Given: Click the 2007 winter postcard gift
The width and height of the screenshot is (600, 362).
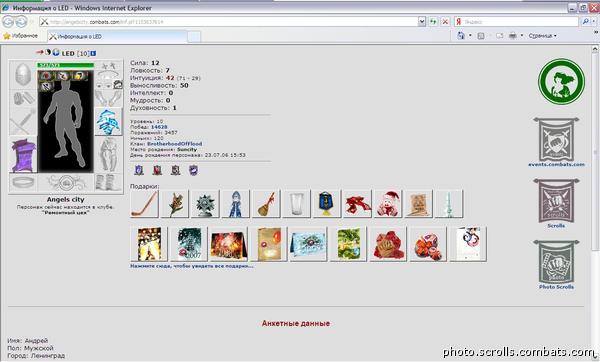Looking at the screenshot, I should [x=189, y=244].
